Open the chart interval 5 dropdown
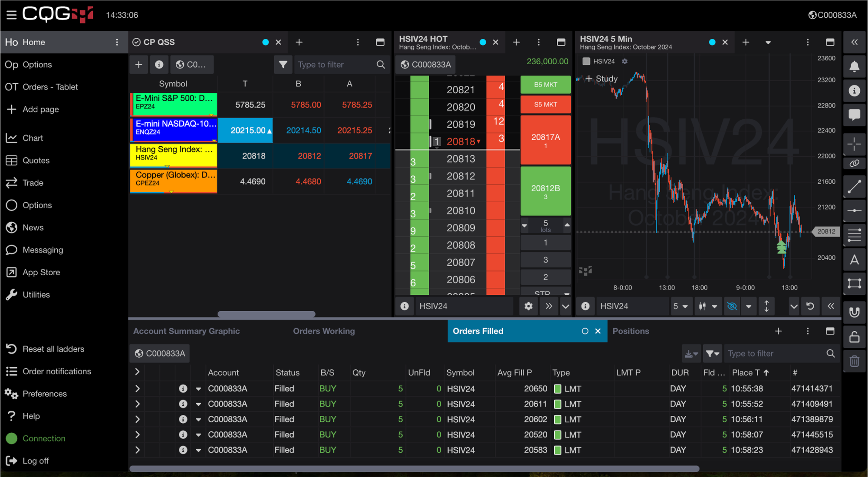The image size is (868, 477). (680, 306)
